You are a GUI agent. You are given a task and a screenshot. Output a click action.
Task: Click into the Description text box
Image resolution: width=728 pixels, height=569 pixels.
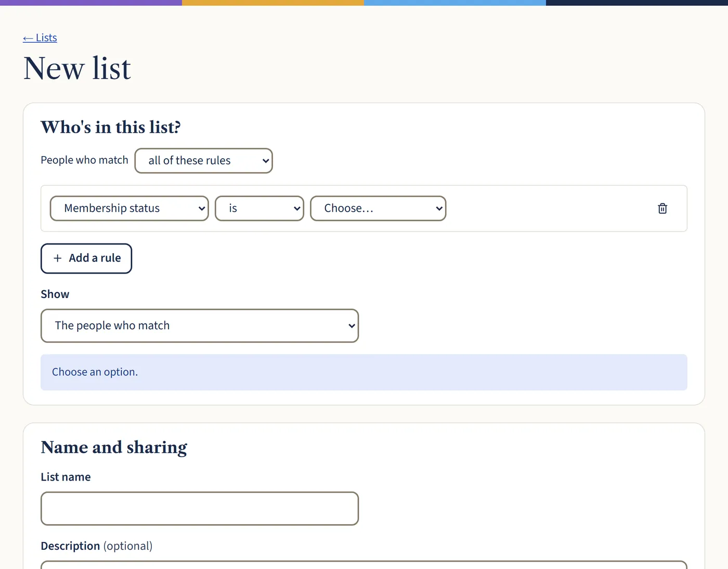point(364,565)
